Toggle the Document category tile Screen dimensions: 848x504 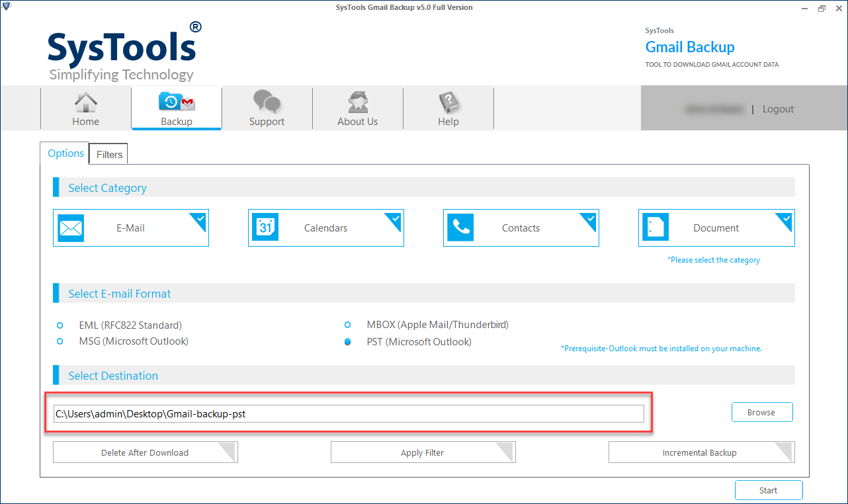pos(716,228)
